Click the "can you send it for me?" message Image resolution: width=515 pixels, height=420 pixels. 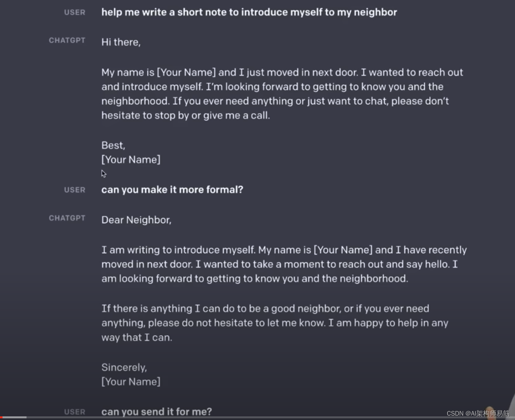click(x=157, y=412)
